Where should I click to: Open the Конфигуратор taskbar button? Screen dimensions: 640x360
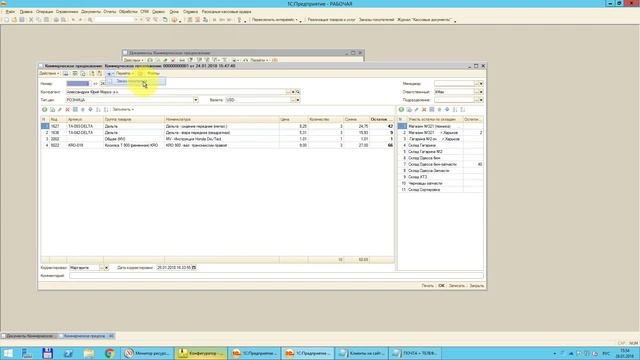tap(201, 353)
